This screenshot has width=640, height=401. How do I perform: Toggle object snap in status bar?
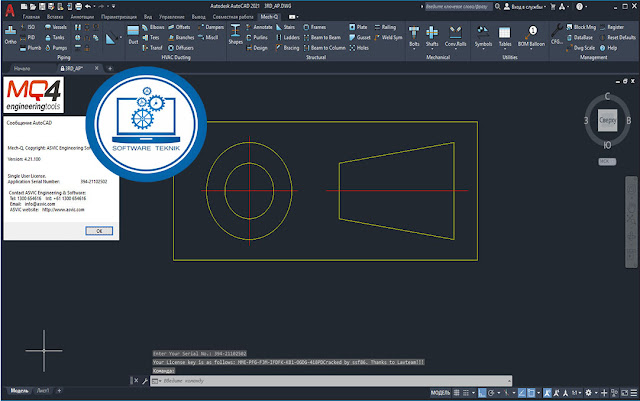coord(531,393)
